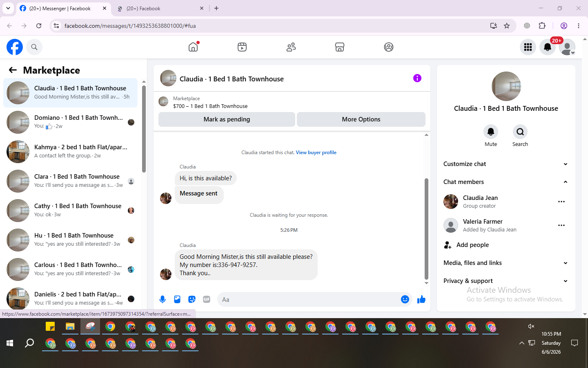Open Marketplace storefront icon in top bar
The width and height of the screenshot is (588, 368).
(x=340, y=47)
